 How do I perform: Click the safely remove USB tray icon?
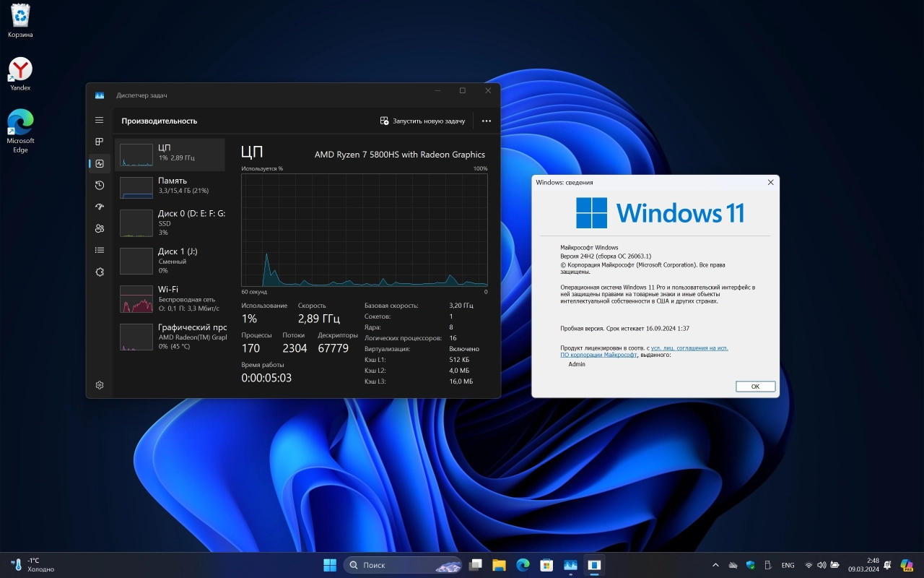(x=768, y=565)
